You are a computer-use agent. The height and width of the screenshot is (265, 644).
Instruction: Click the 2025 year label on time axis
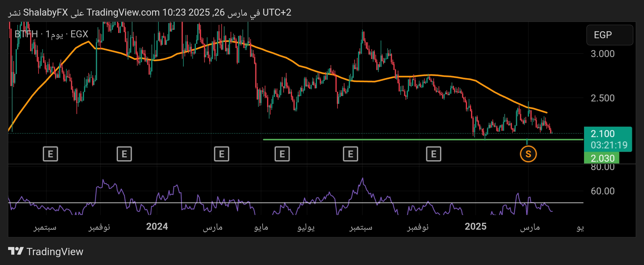pyautogui.click(x=475, y=227)
